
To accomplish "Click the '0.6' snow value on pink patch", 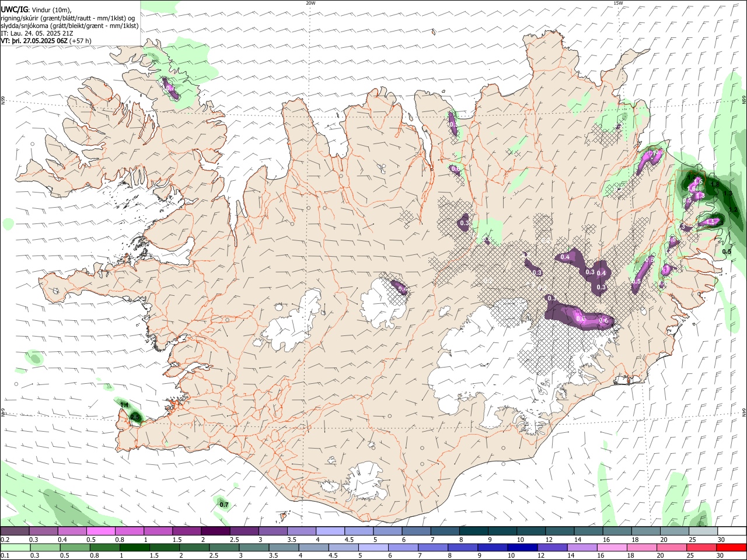I will point(605,321).
